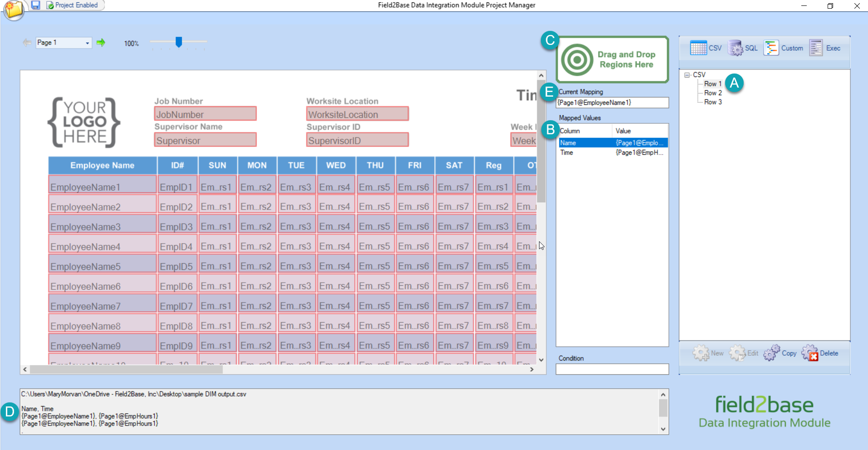This screenshot has height=450, width=868.
Task: Open the application orb menu
Action: tap(13, 10)
